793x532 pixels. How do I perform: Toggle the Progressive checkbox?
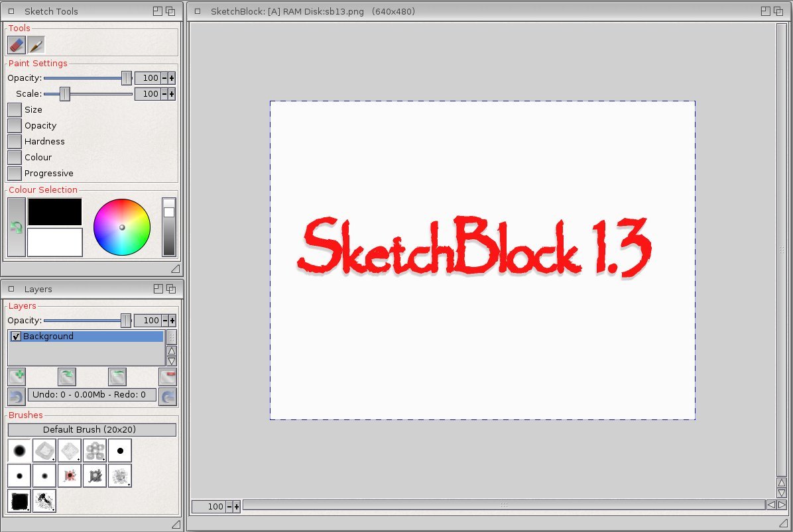[15, 174]
